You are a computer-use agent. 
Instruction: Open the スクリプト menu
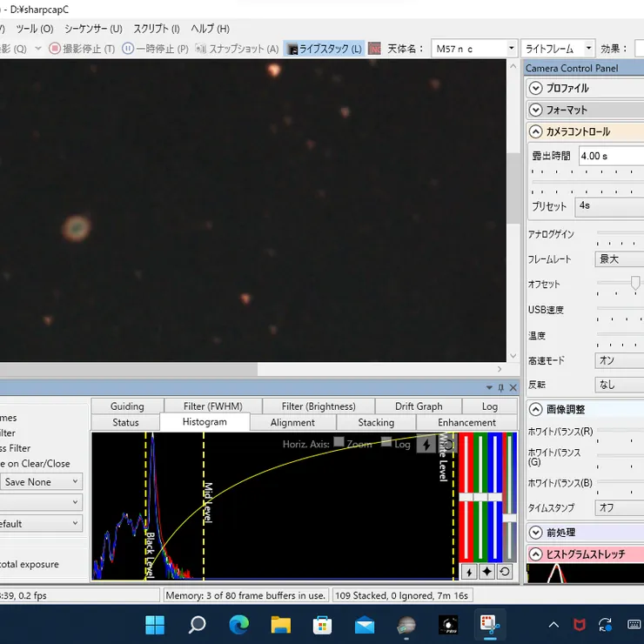tap(157, 29)
